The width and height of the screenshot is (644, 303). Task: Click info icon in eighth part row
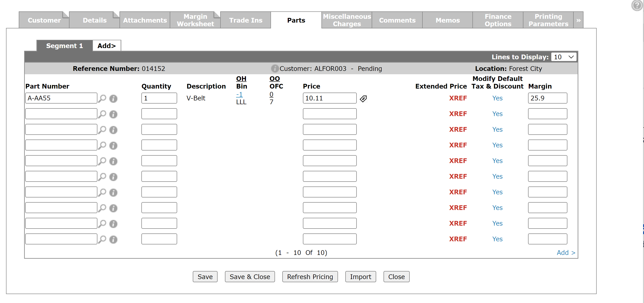pos(113,208)
